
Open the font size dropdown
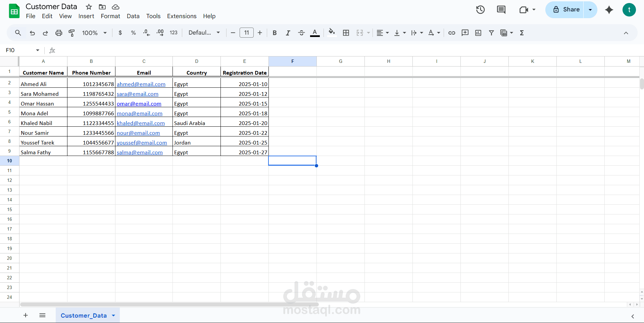247,33
